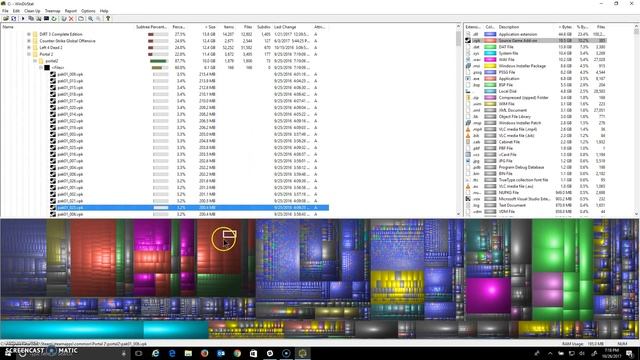Click the magenta color swatch for .wav
The height and width of the screenshot is (360, 640).
point(490,60)
